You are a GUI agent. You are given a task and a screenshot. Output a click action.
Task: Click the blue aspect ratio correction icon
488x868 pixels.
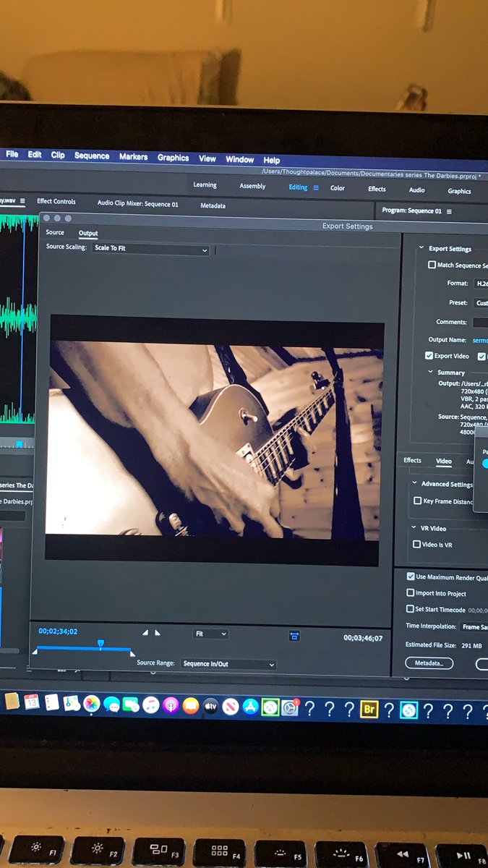click(294, 636)
